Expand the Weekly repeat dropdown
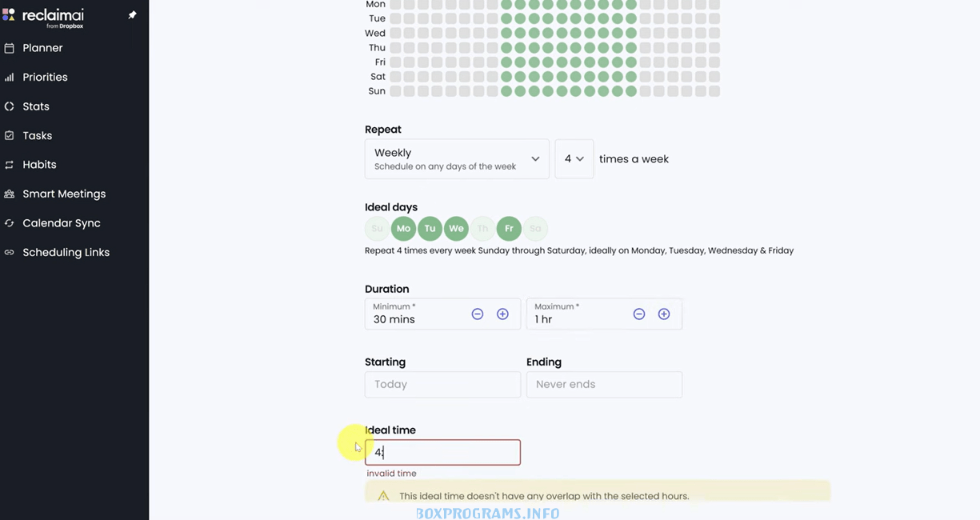 [x=457, y=158]
